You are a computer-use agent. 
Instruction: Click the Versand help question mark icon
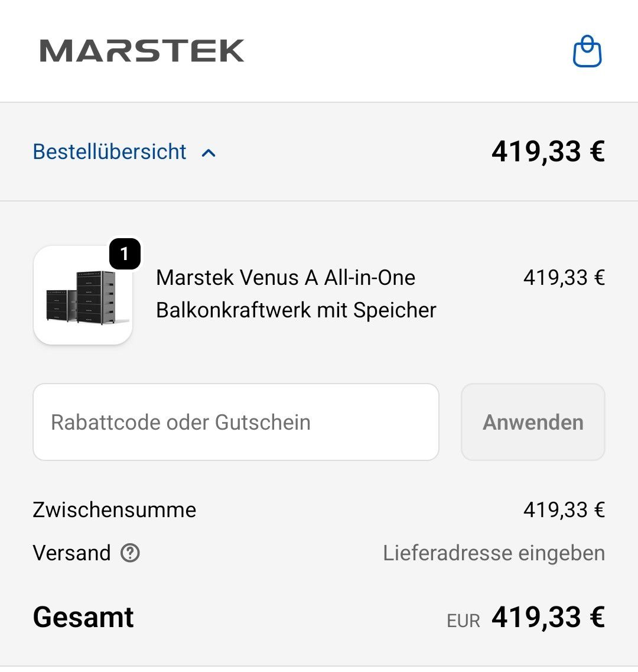coord(130,553)
